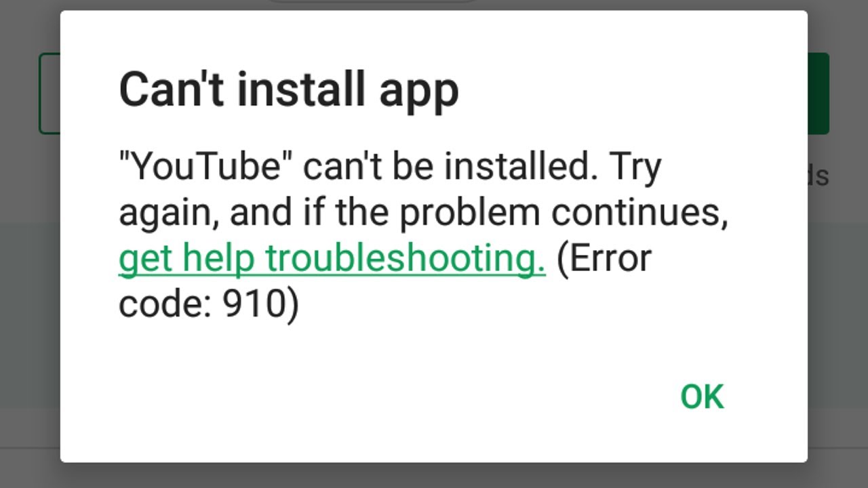Click the word "troubleshooting." in the green link
The width and height of the screenshot is (868, 488).
(406, 259)
